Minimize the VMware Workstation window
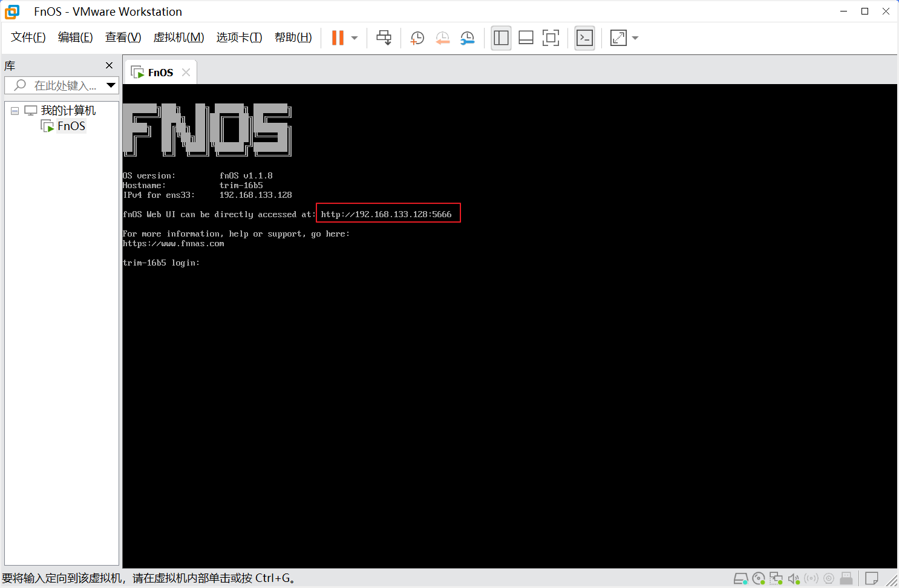899x588 pixels. click(x=844, y=11)
